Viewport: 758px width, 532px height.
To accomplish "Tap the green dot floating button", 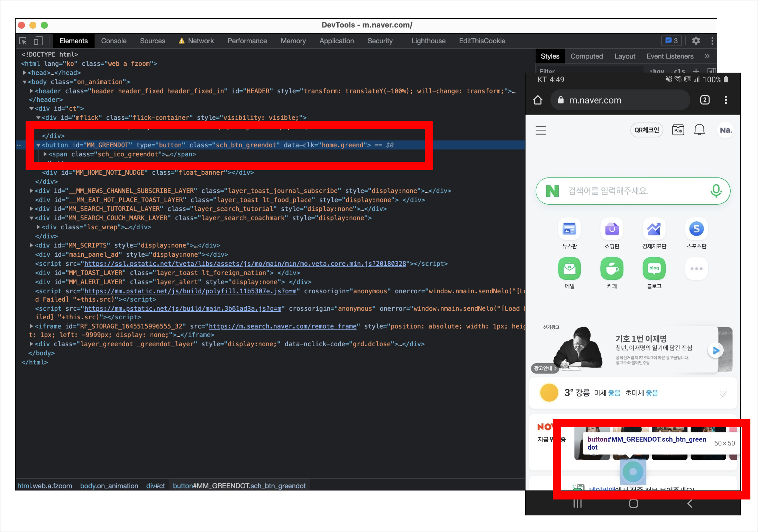I will 633,471.
